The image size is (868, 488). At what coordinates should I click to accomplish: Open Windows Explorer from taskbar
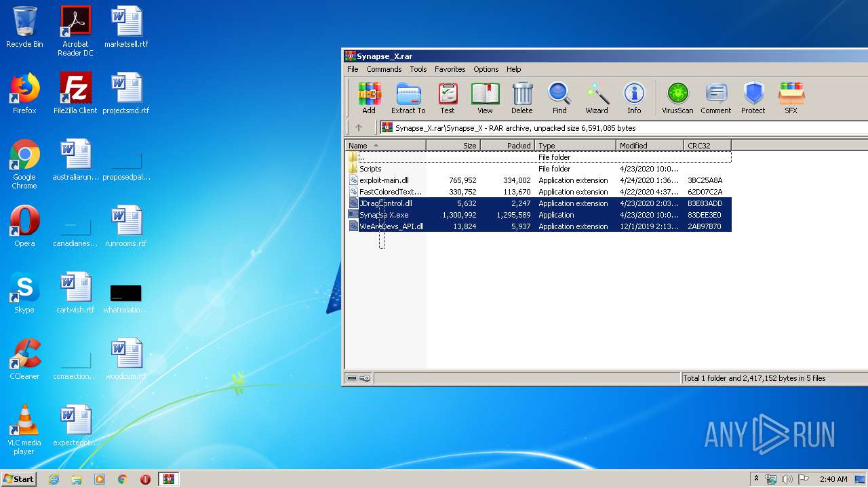77,479
